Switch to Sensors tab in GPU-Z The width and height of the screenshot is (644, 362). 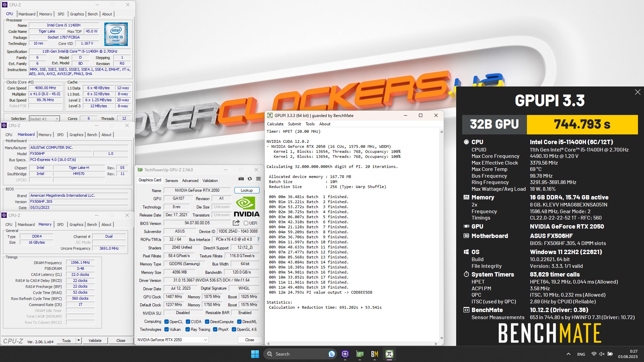point(171,181)
